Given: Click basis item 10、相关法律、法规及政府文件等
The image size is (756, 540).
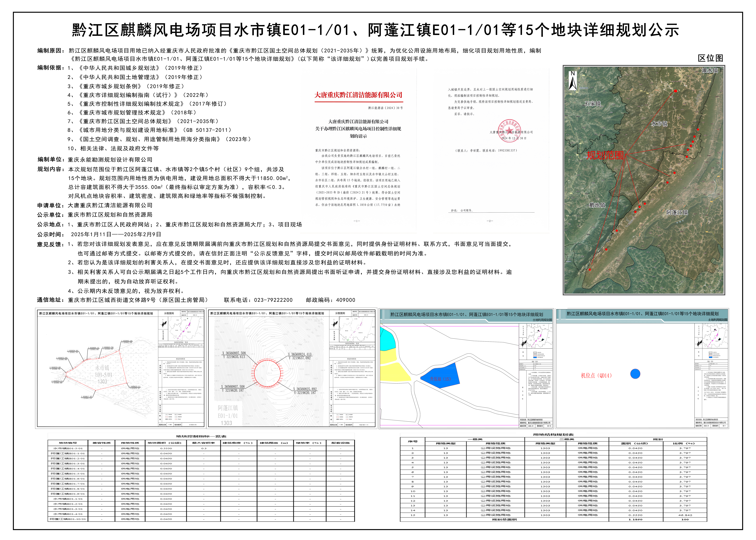Looking at the screenshot, I should [113, 148].
